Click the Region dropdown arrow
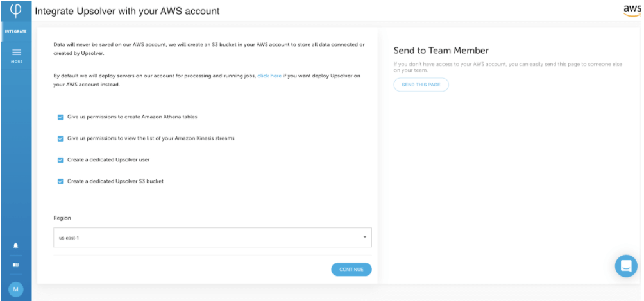This screenshot has width=644, height=301. click(364, 238)
